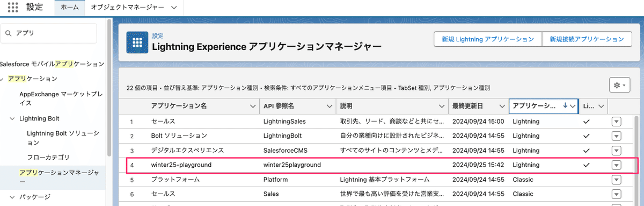644x206 pixels.
Task: Click the Lightning Experience app manager header icon
Action: coord(137,42)
